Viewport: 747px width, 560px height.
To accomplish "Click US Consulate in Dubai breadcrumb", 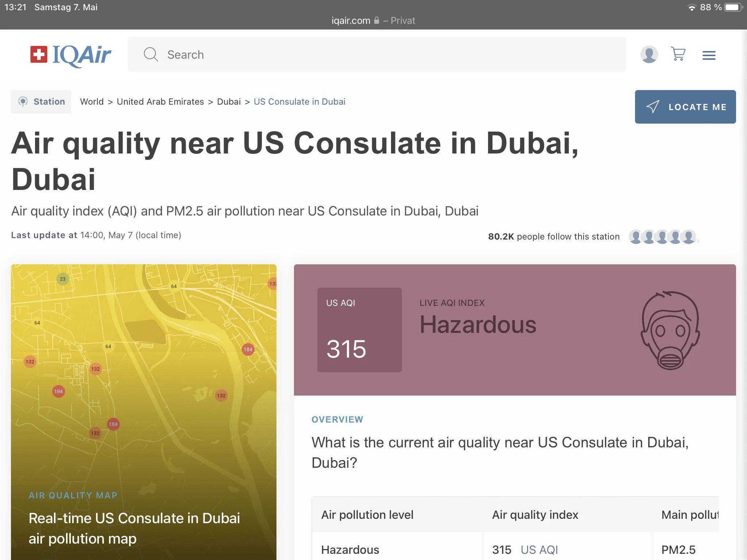I will click(299, 102).
